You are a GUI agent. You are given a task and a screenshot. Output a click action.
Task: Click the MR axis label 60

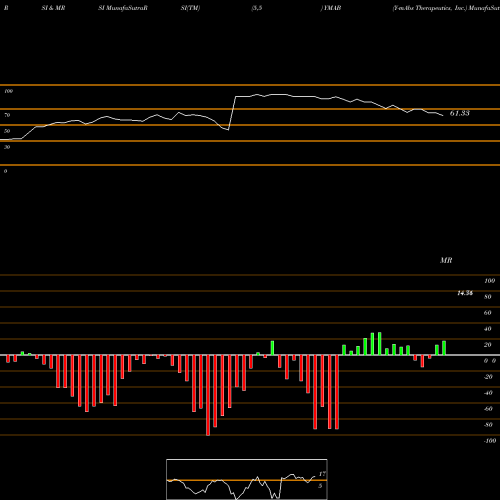pyautogui.click(x=488, y=313)
